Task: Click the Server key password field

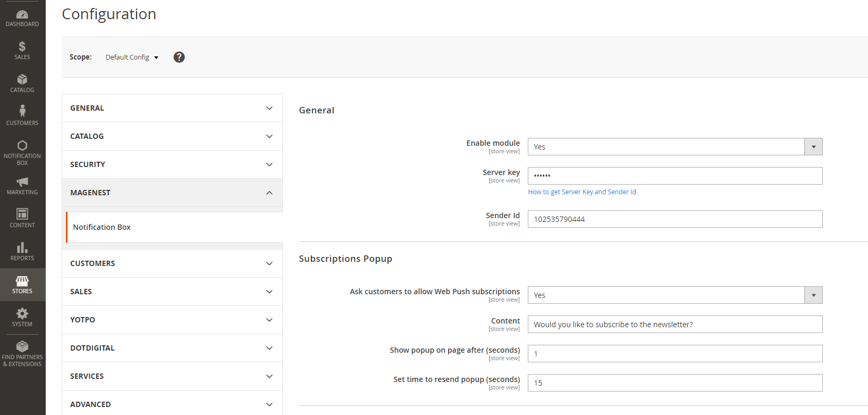Action: [x=675, y=176]
